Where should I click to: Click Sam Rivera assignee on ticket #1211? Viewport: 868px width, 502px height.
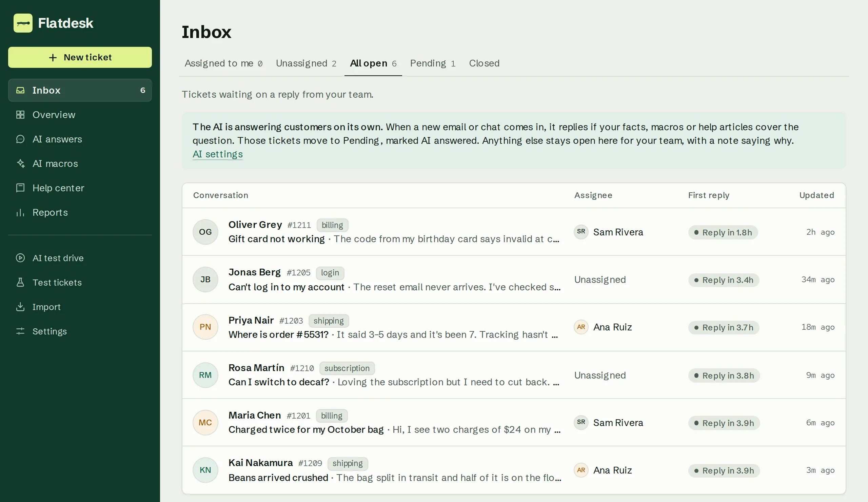coord(609,232)
